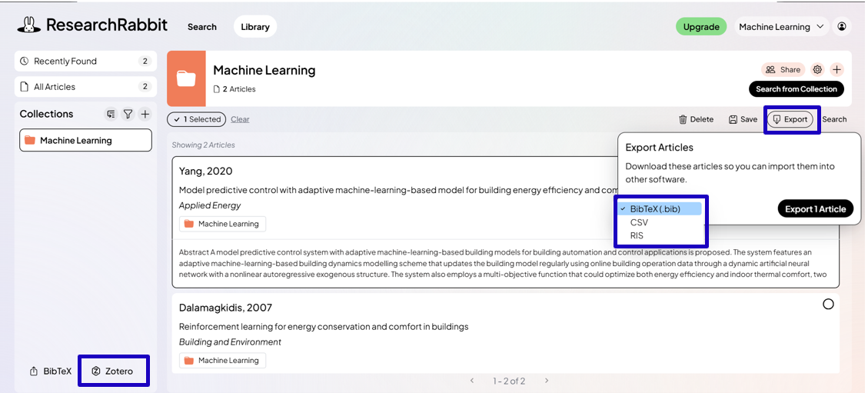Click the Yang, 2020 article title
868x393 pixels.
[397, 190]
